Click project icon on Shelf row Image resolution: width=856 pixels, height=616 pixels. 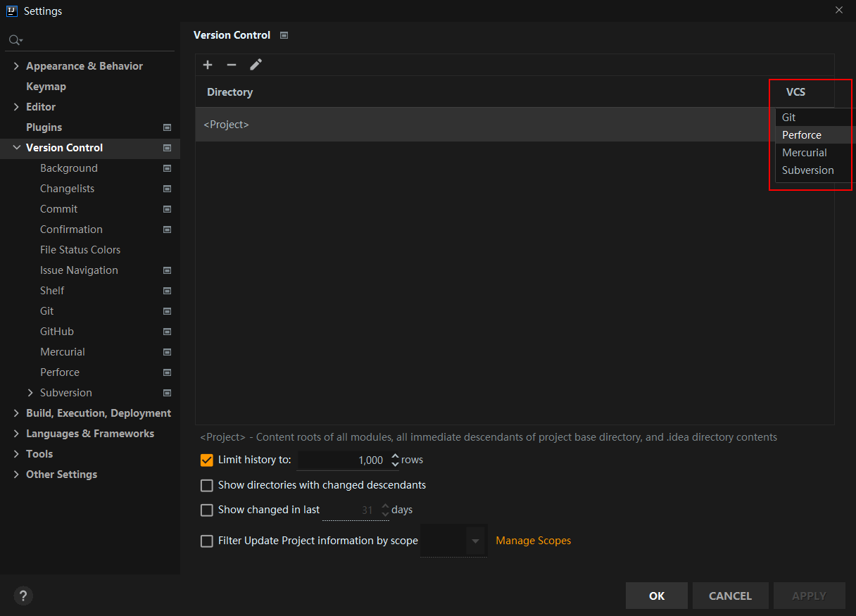pyautogui.click(x=168, y=291)
